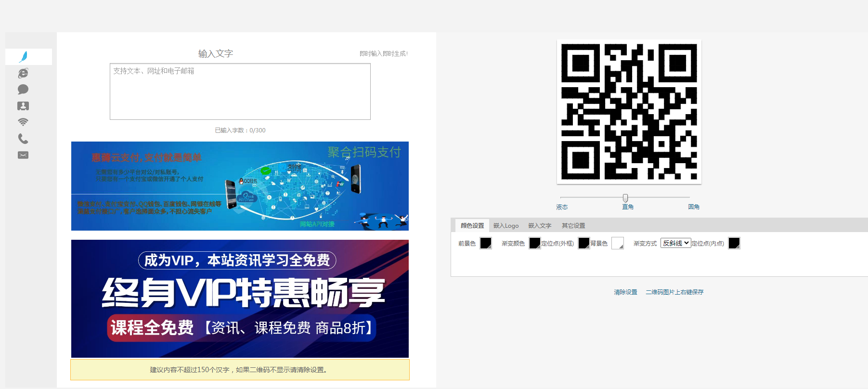Click into the 输入文字 text area
The width and height of the screenshot is (868, 389).
[240, 91]
